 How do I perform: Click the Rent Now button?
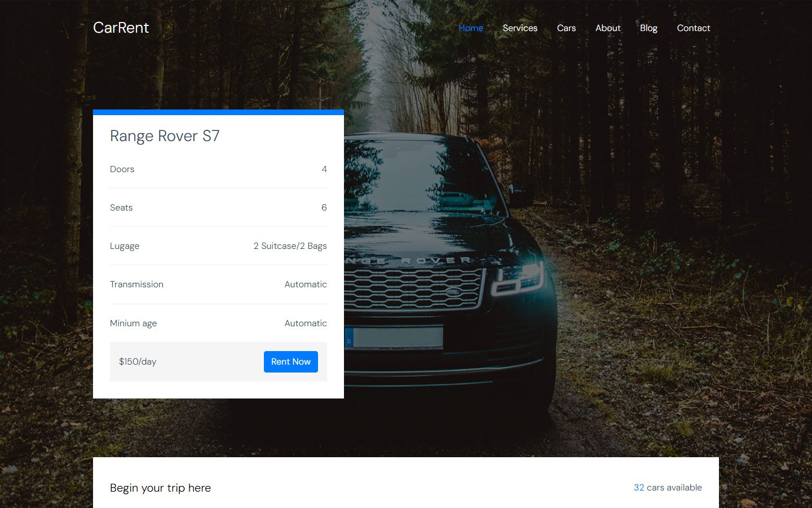click(x=291, y=362)
